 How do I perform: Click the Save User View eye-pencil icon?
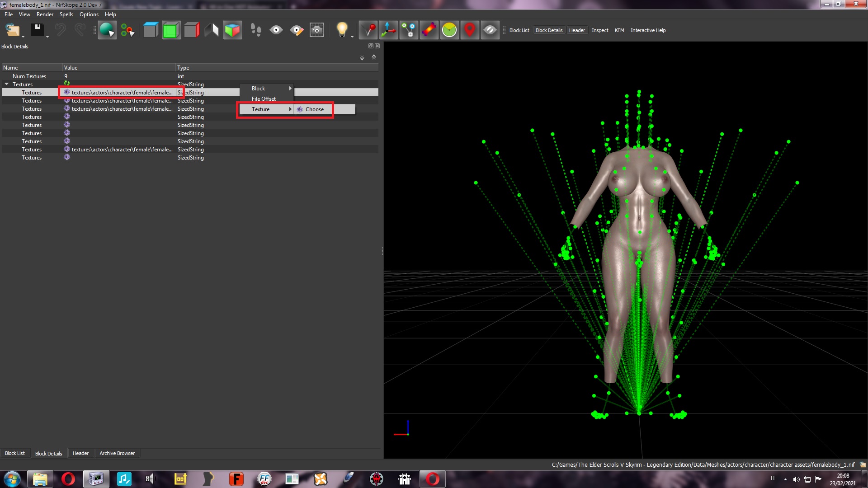297,30
